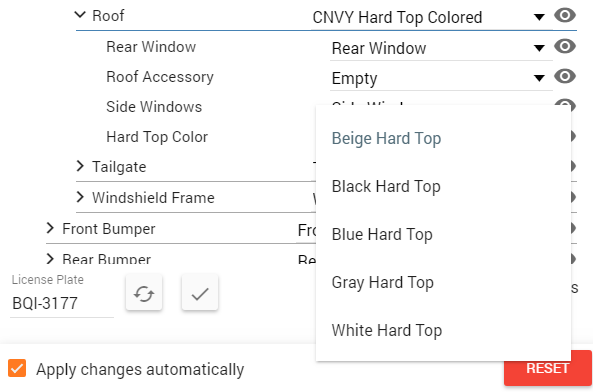
Task: Click the red RESET button
Action: click(548, 368)
